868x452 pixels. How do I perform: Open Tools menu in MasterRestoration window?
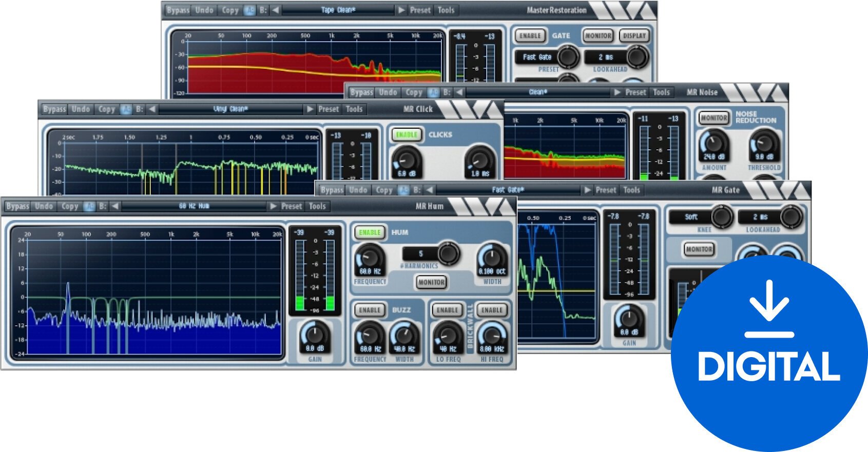tap(446, 10)
